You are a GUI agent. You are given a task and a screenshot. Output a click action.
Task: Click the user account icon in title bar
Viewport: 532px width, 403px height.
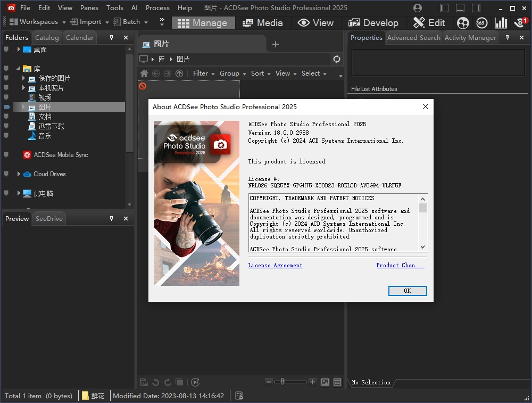click(418, 8)
